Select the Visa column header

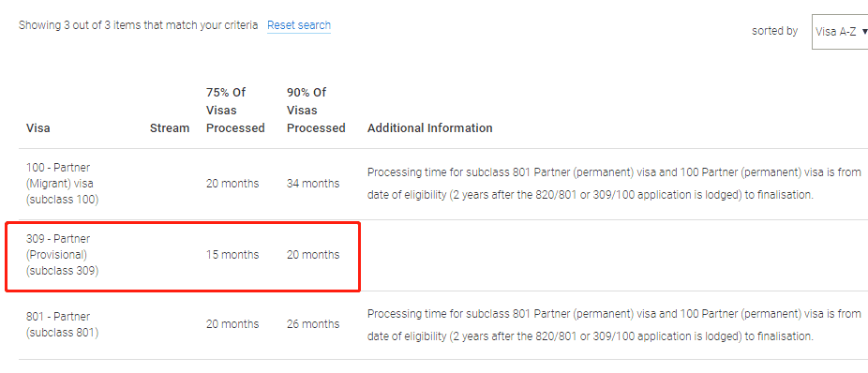(38, 127)
